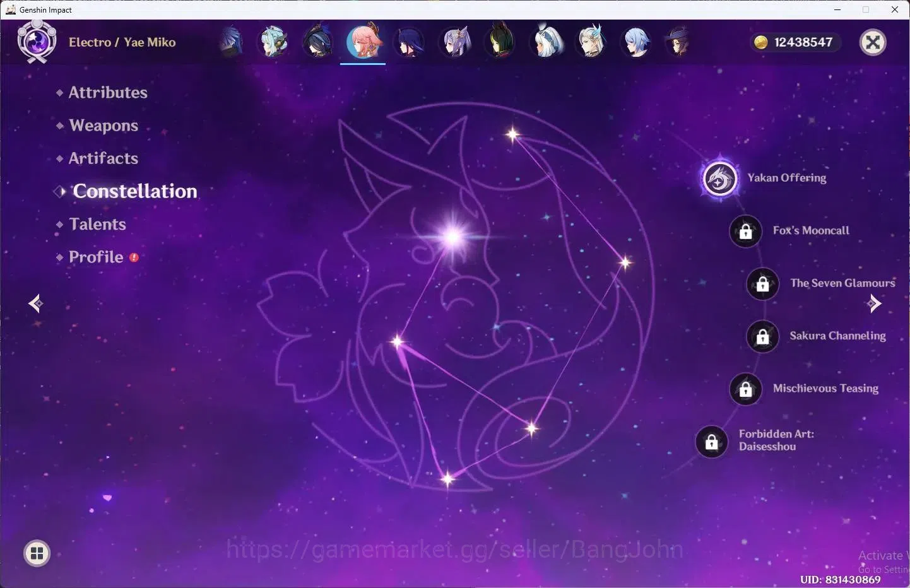Click the locked Sakura Channeling node icon
Screen dimensions: 910x588
pos(763,336)
